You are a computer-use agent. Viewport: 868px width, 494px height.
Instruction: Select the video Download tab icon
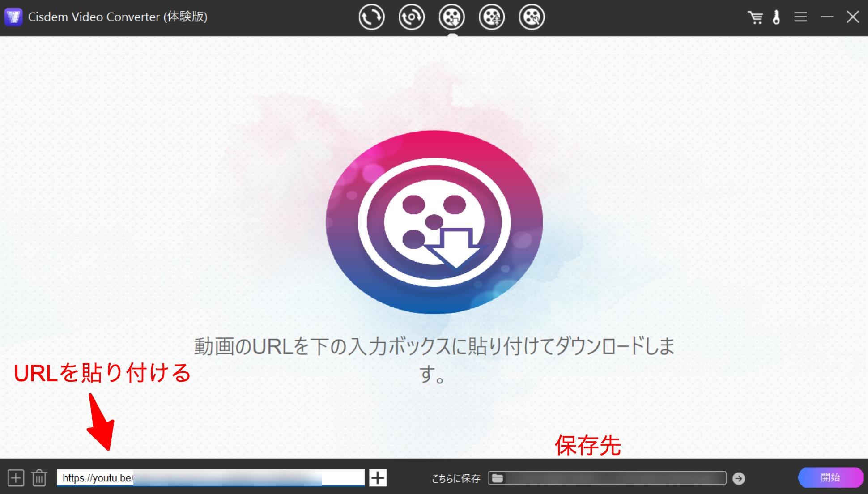451,17
